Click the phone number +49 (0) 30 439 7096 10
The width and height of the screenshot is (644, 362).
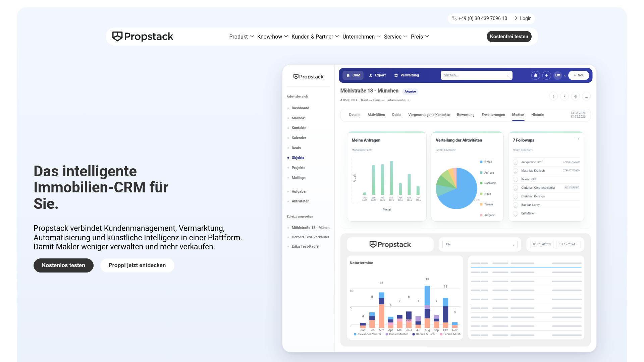483,18
